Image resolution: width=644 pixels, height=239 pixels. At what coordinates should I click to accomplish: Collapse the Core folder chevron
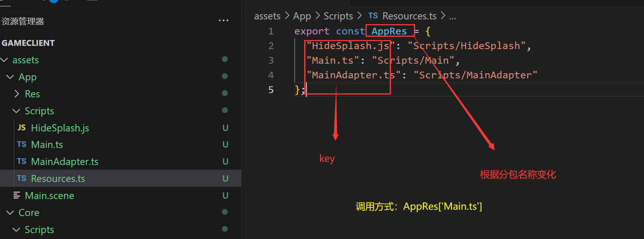10,212
